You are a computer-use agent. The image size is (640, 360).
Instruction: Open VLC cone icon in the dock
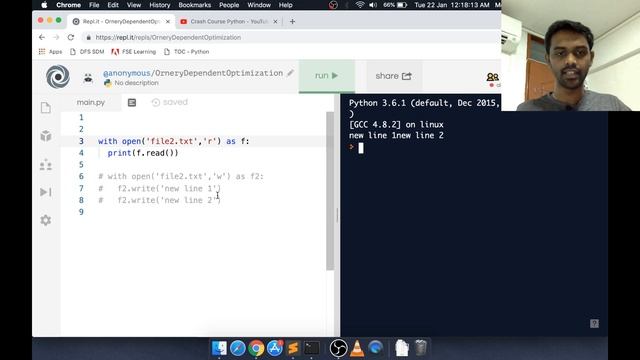point(357,348)
